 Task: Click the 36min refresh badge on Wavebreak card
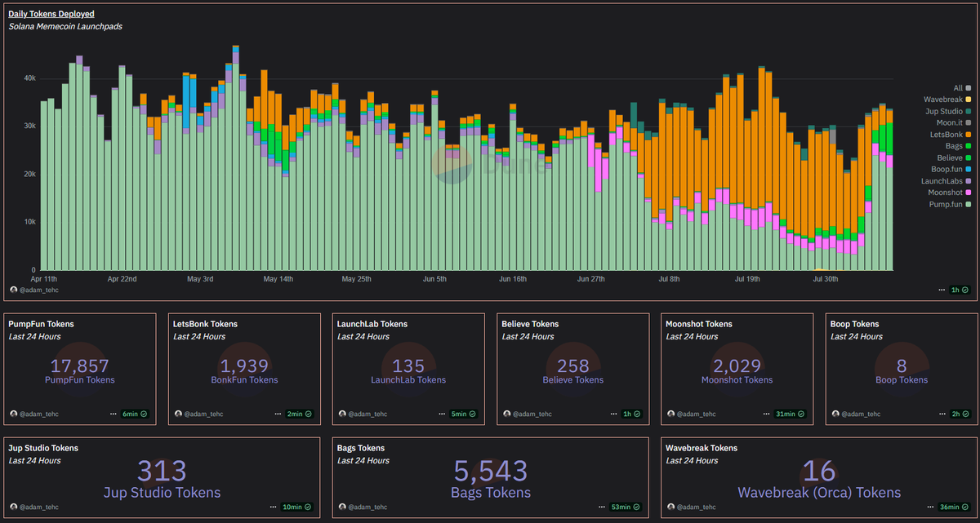pos(953,507)
